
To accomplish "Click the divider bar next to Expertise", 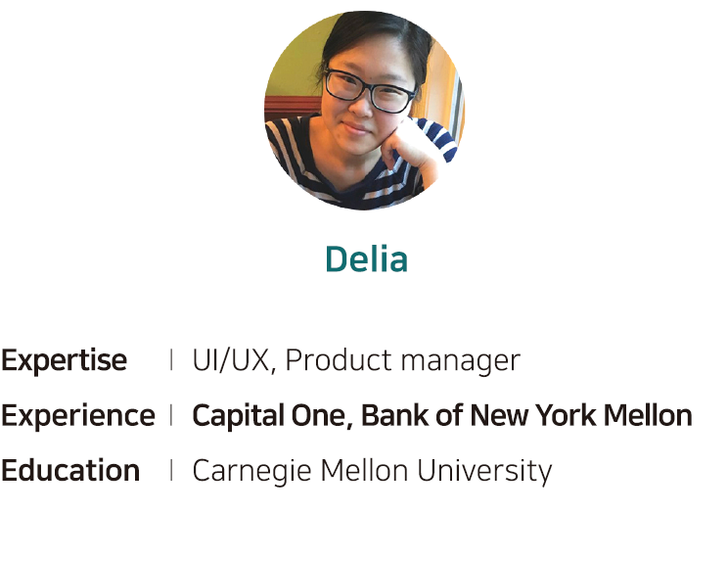I will pos(171,360).
